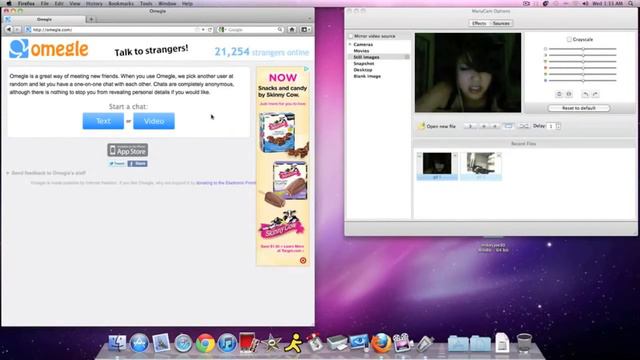Image resolution: width=640 pixels, height=360 pixels.
Task: Open AIM running man icon in dock
Action: tap(293, 343)
